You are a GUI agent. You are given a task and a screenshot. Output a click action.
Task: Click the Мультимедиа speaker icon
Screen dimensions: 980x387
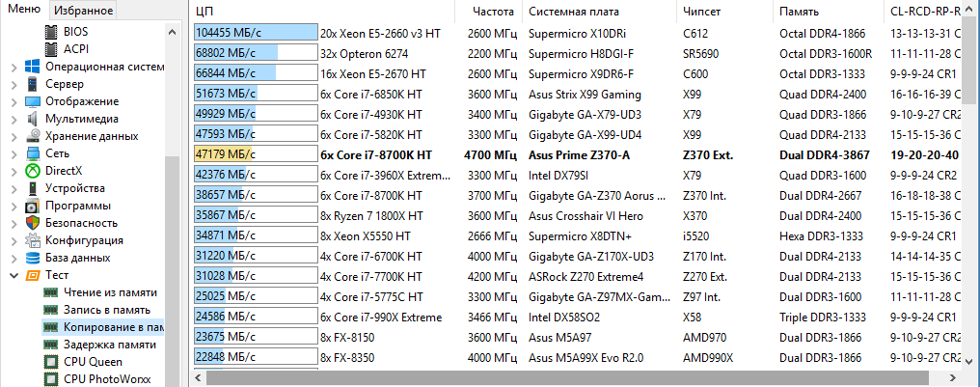coord(33,119)
